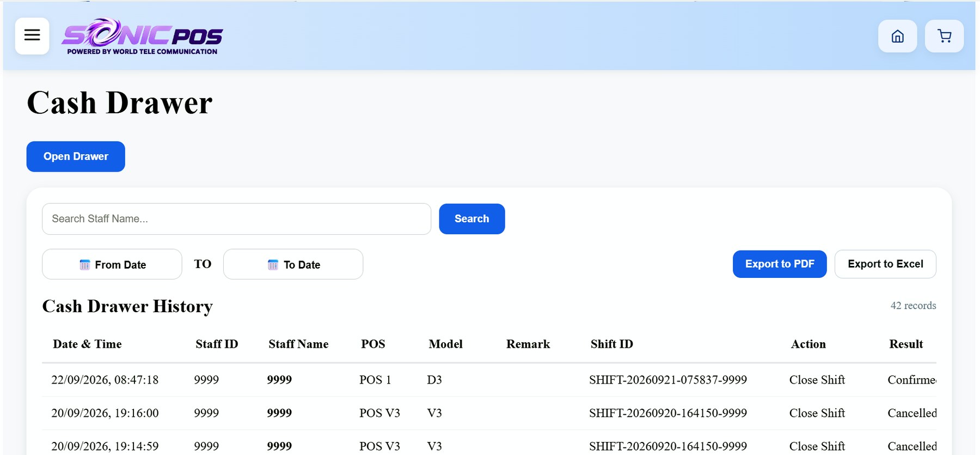This screenshot has height=455, width=980.
Task: Click the Action column header
Action: tap(808, 344)
